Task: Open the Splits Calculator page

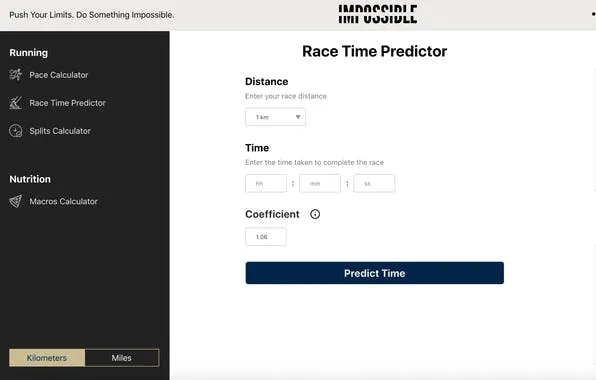Action: coord(60,131)
